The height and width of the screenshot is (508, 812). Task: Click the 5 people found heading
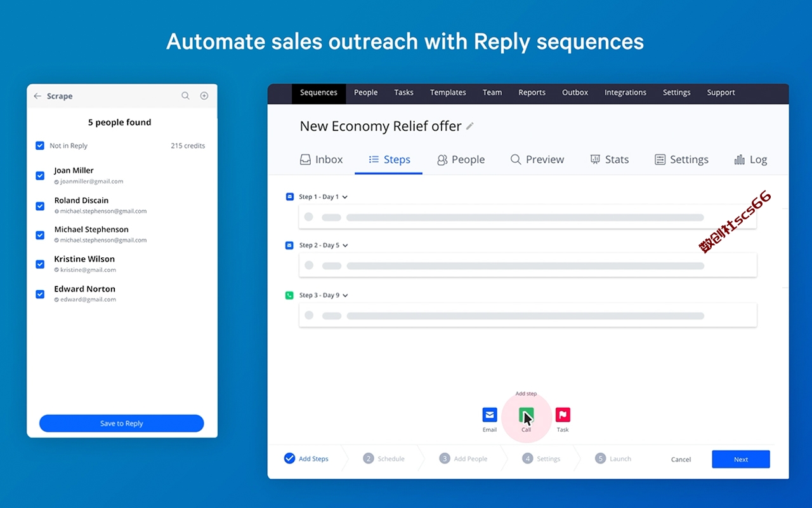[x=120, y=123]
